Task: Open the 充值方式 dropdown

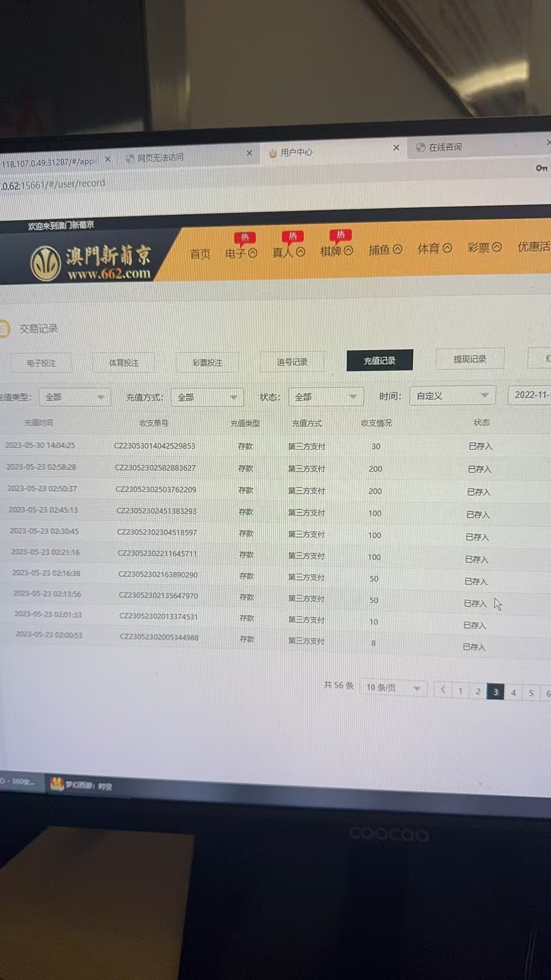Action: (x=207, y=397)
